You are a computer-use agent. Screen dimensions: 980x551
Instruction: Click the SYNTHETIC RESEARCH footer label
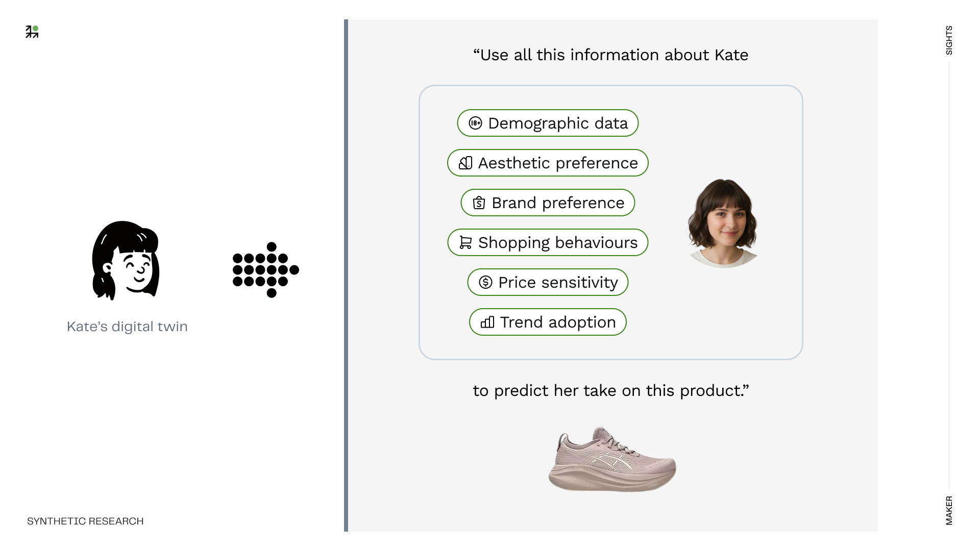(x=85, y=521)
